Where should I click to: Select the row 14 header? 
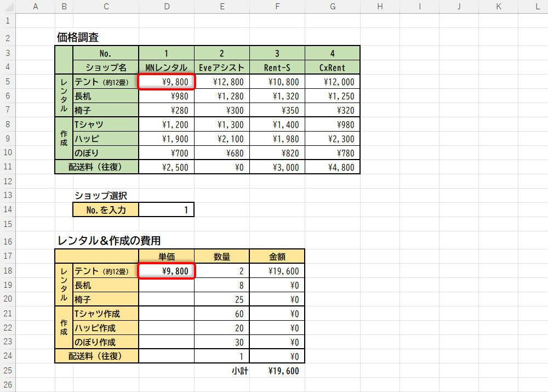(8, 209)
